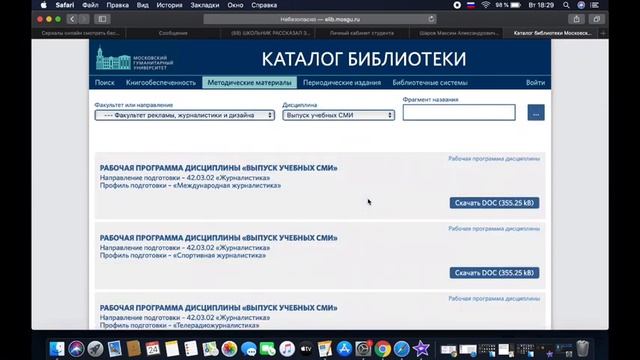Switch to the Личный кабинет студента browser tab
Viewport: 640px width, 360px height.
tap(362, 33)
